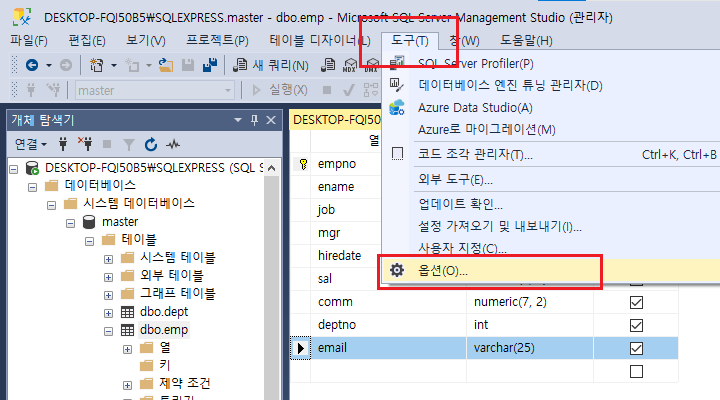Collapse the 테이블 folder

point(90,241)
